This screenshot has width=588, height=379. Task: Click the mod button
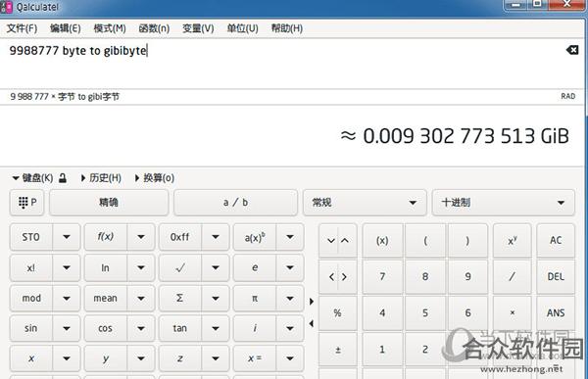31,298
